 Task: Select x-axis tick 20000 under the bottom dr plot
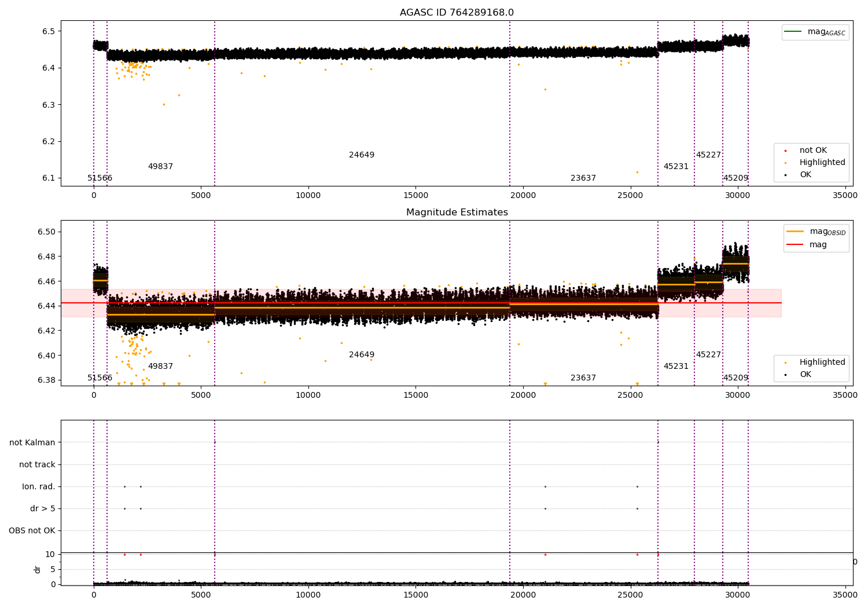(x=523, y=595)
